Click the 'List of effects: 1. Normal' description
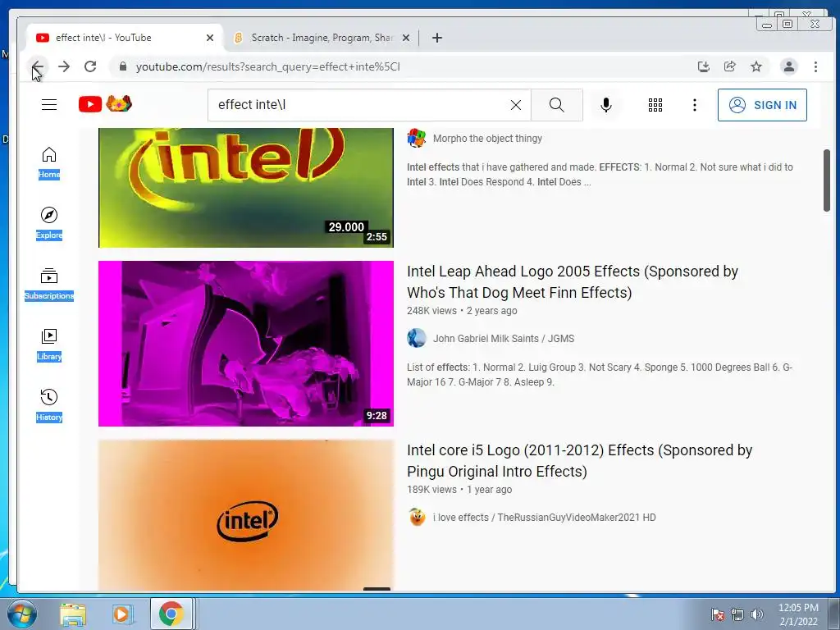840x630 pixels. click(x=600, y=374)
